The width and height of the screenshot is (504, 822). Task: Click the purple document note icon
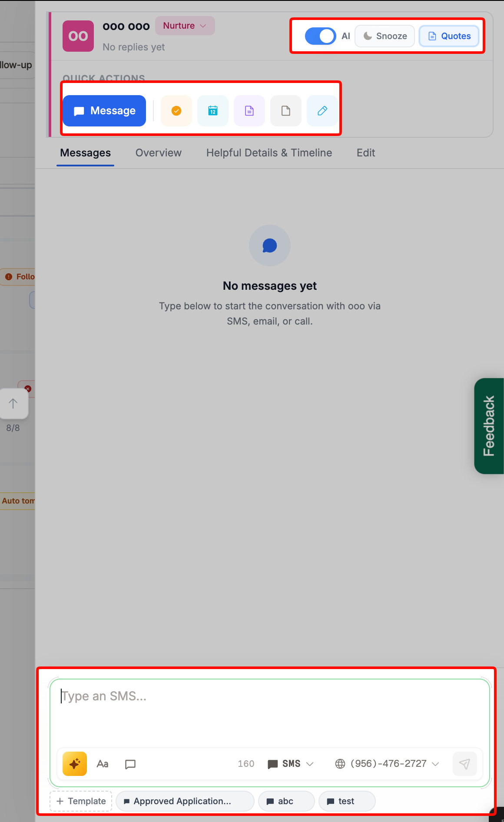point(249,111)
